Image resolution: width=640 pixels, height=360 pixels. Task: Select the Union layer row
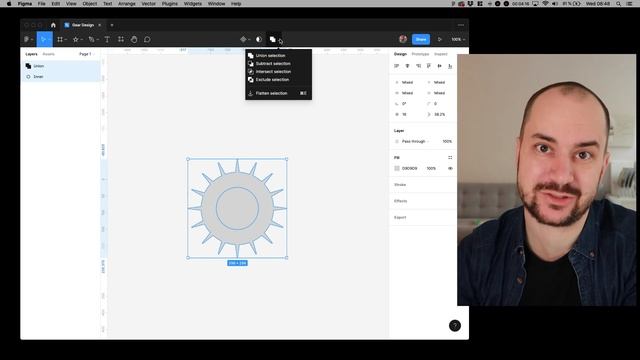(x=60, y=66)
